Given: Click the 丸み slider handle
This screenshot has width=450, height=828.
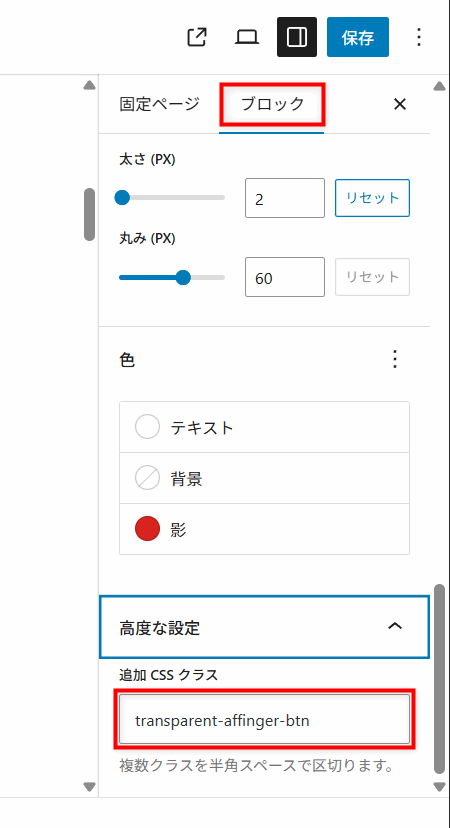Looking at the screenshot, I should [183, 277].
